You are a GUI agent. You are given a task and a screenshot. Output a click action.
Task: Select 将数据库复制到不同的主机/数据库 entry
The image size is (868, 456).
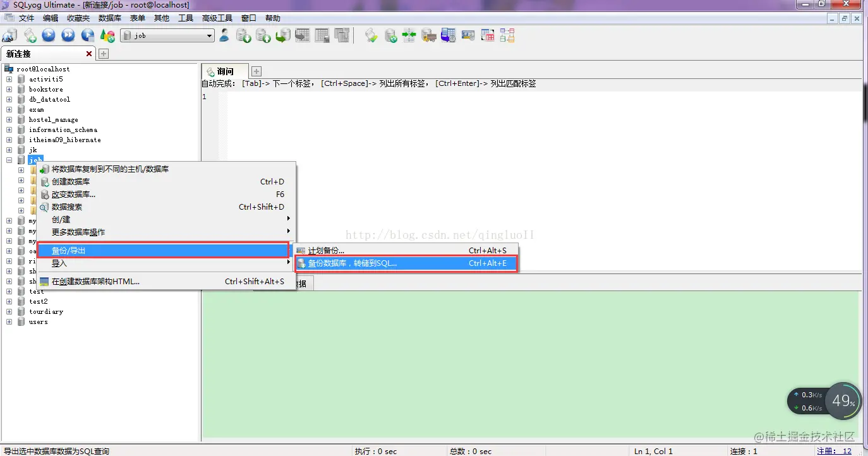tap(166, 169)
